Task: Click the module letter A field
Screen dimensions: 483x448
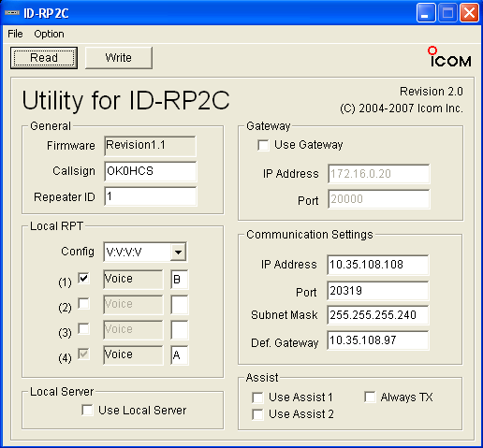Action: pos(180,355)
